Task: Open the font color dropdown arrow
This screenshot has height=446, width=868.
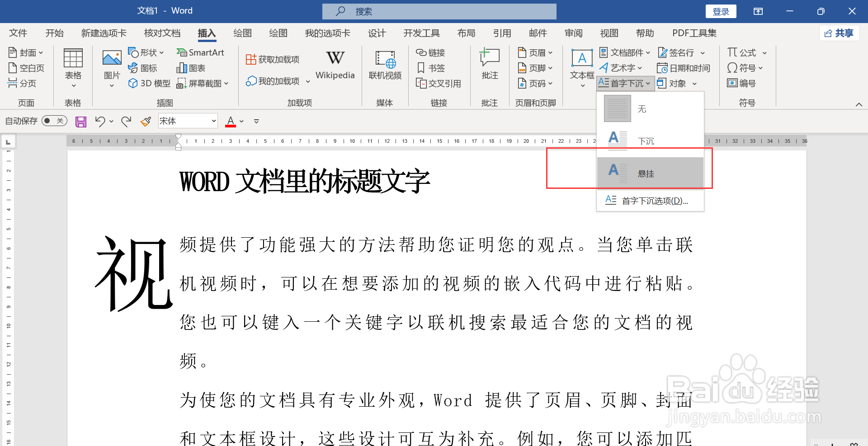Action: tap(242, 121)
